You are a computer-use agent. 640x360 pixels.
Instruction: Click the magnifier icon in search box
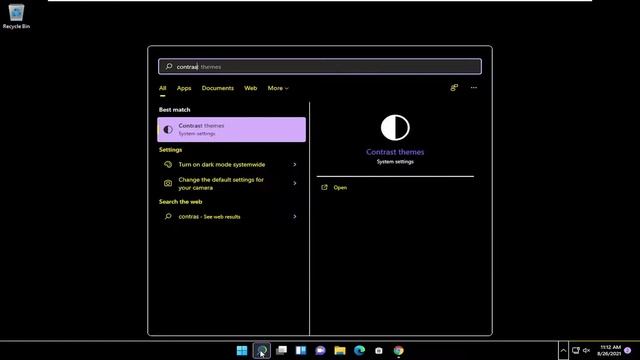(169, 67)
